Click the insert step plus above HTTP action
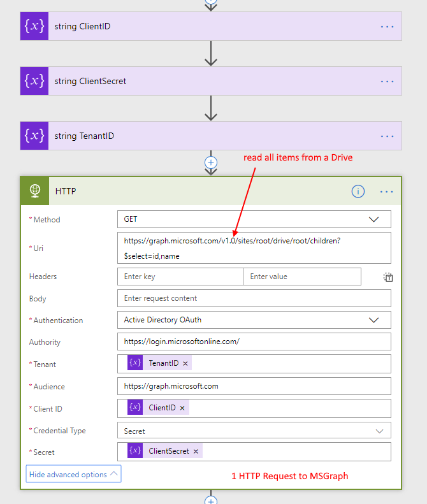Image resolution: width=427 pixels, height=504 pixels. click(x=211, y=162)
